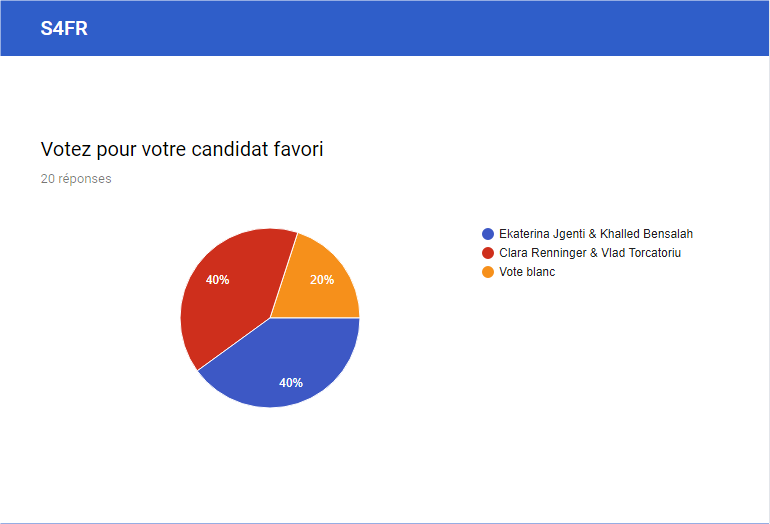
Task: Select the red legend dot for Clara Renninger
Action: click(488, 253)
